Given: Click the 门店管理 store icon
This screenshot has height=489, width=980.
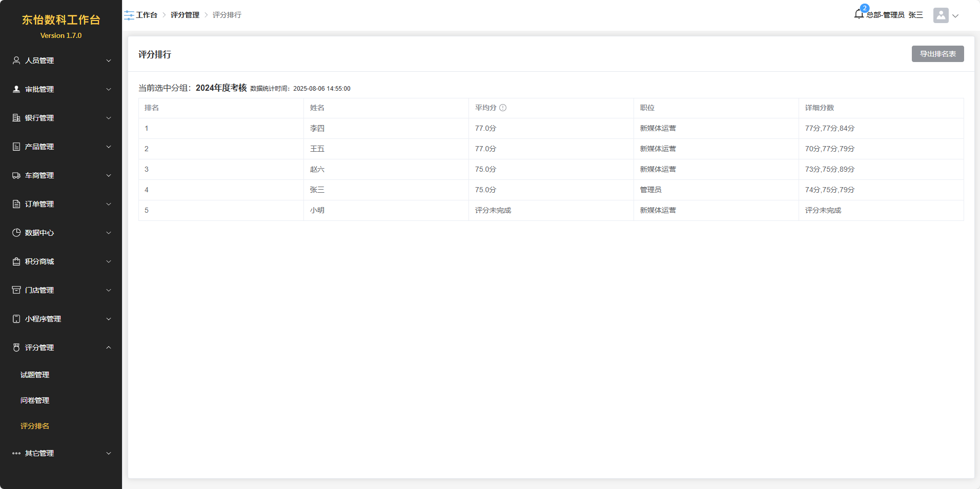Looking at the screenshot, I should (16, 290).
